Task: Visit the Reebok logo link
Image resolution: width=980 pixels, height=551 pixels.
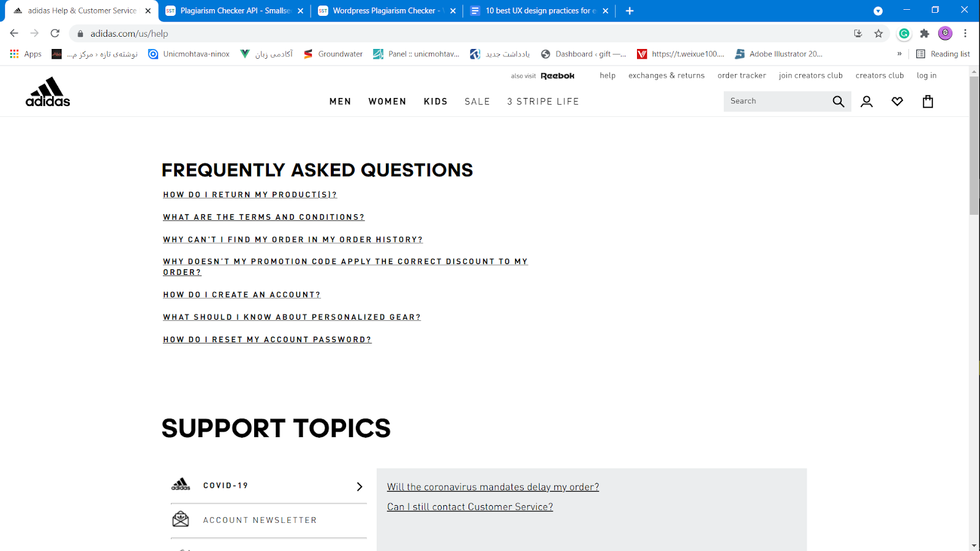Action: coord(557,76)
